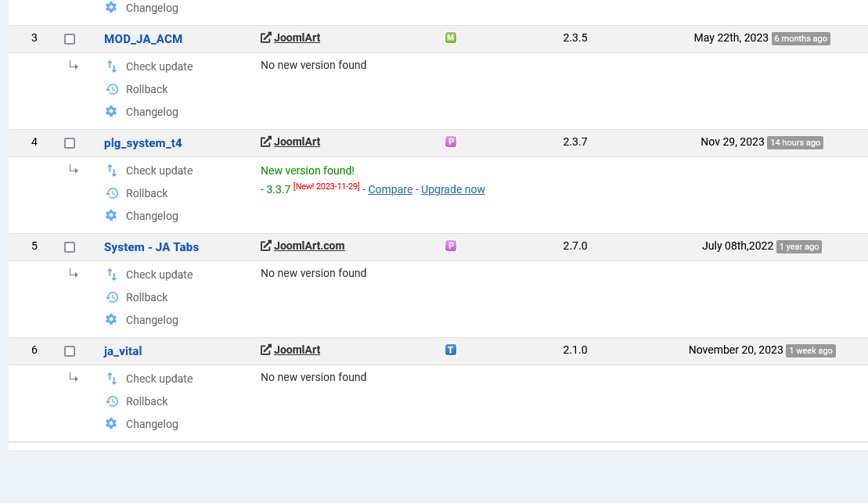Click the green module badge for MOD_JA_ACM
This screenshot has height=503, width=868.
click(x=451, y=38)
